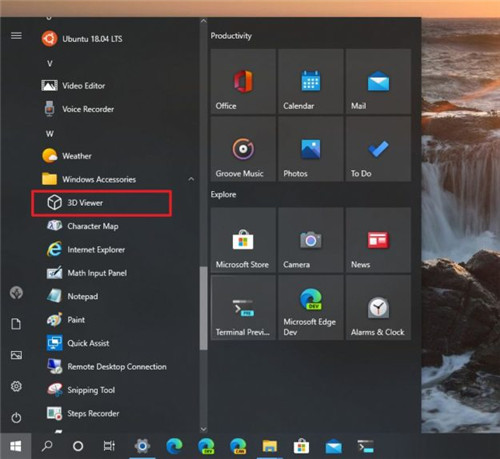The height and width of the screenshot is (459, 500).
Task: Open Alarms & Clock tile
Action: coord(378,308)
